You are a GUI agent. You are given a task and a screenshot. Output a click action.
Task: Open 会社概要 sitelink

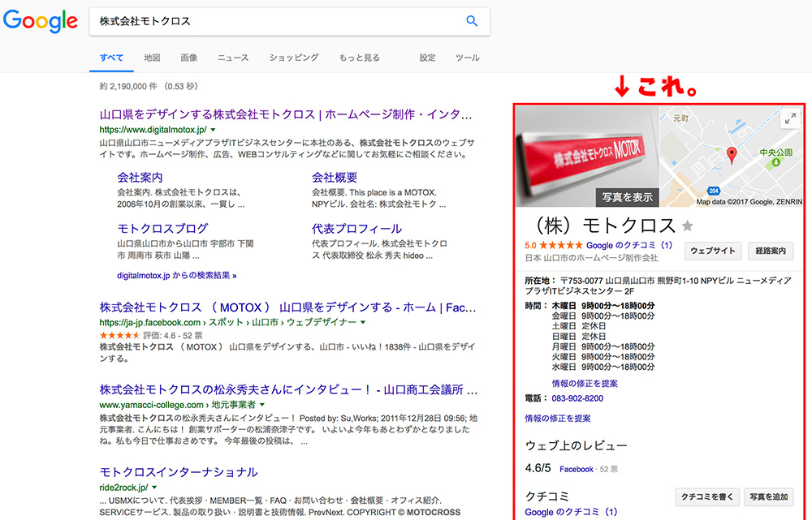point(335,178)
